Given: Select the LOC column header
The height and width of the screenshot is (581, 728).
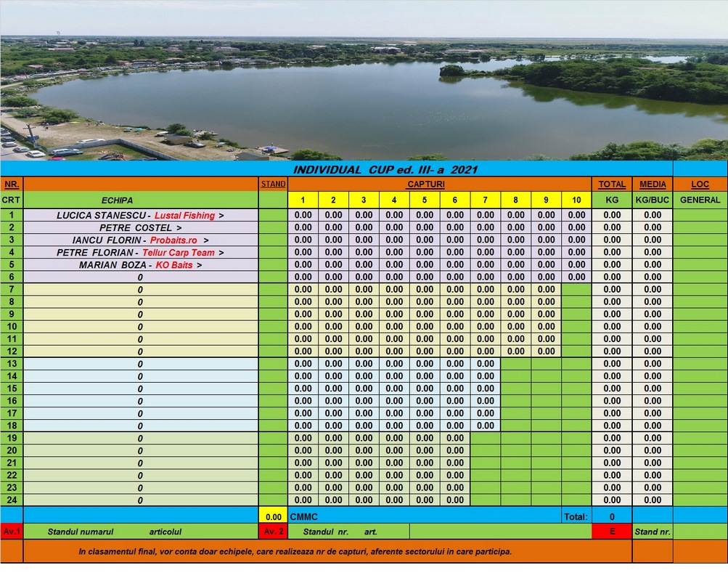Looking at the screenshot, I should pos(700,184).
